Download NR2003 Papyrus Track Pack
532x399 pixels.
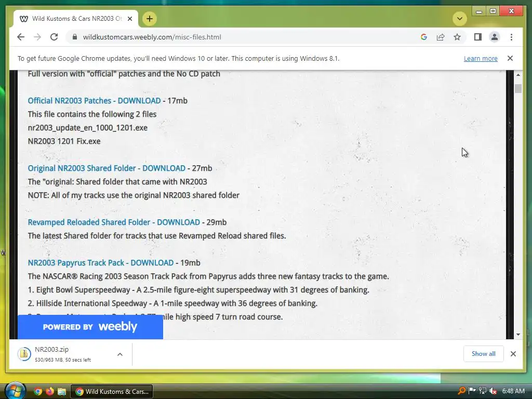(x=100, y=263)
